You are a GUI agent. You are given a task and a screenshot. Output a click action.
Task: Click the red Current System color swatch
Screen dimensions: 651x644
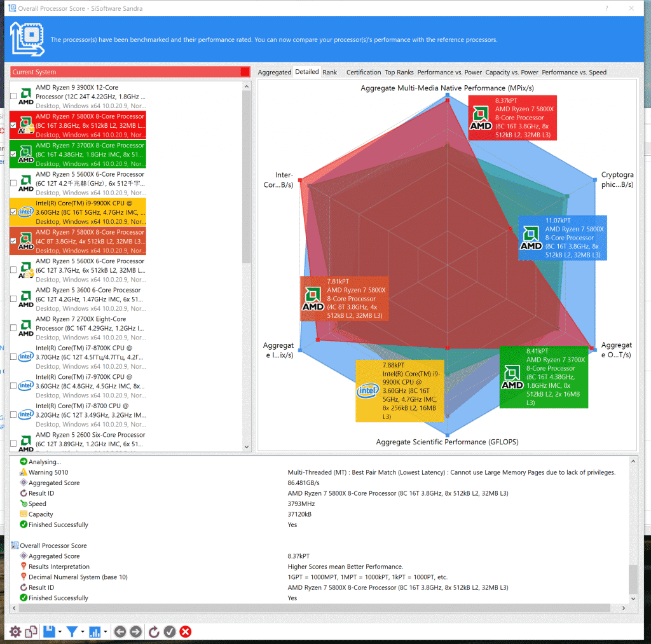(x=245, y=72)
